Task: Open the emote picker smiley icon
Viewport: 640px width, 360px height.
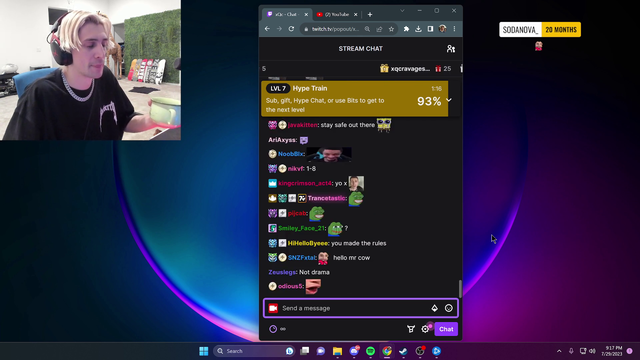Action: pos(449,308)
